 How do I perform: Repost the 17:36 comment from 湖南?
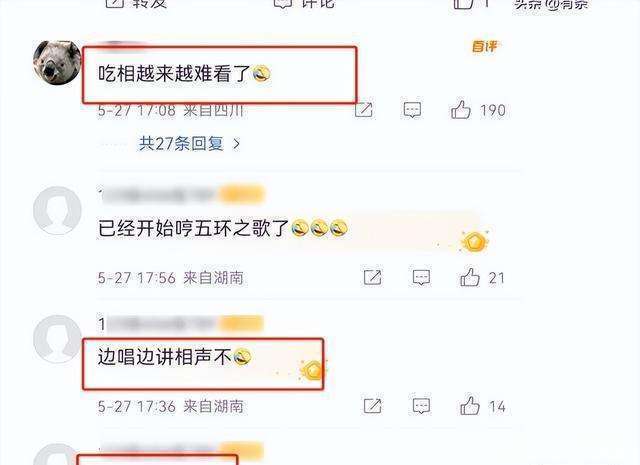pos(372,406)
